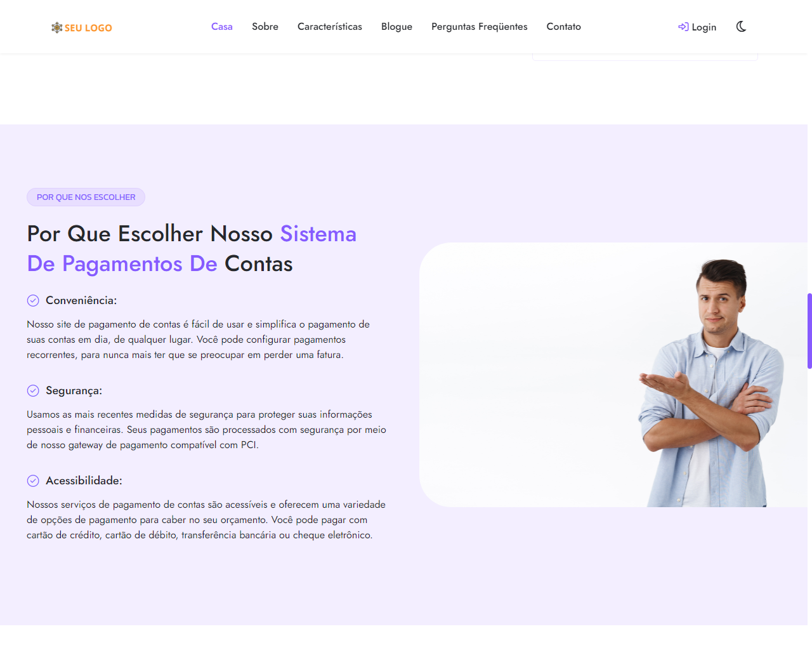Open Perguntas Freqüentes link
The width and height of the screenshot is (812, 650).
(x=480, y=27)
